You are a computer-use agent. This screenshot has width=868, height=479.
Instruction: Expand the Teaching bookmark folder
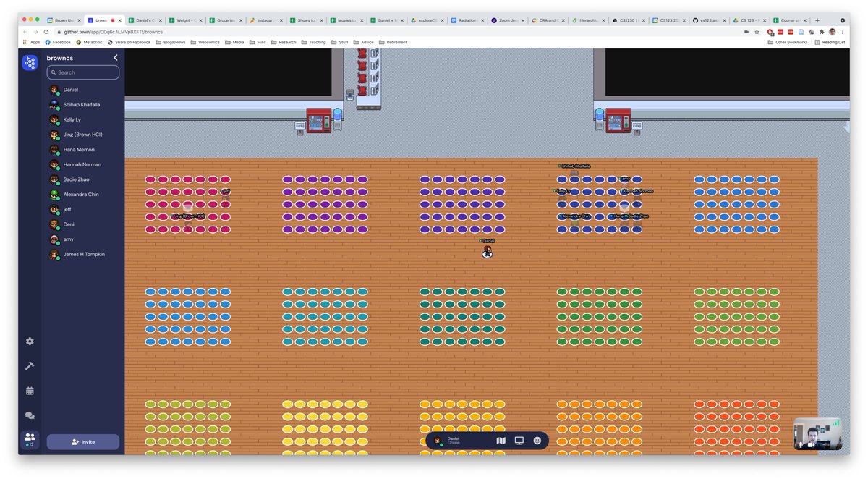point(314,42)
